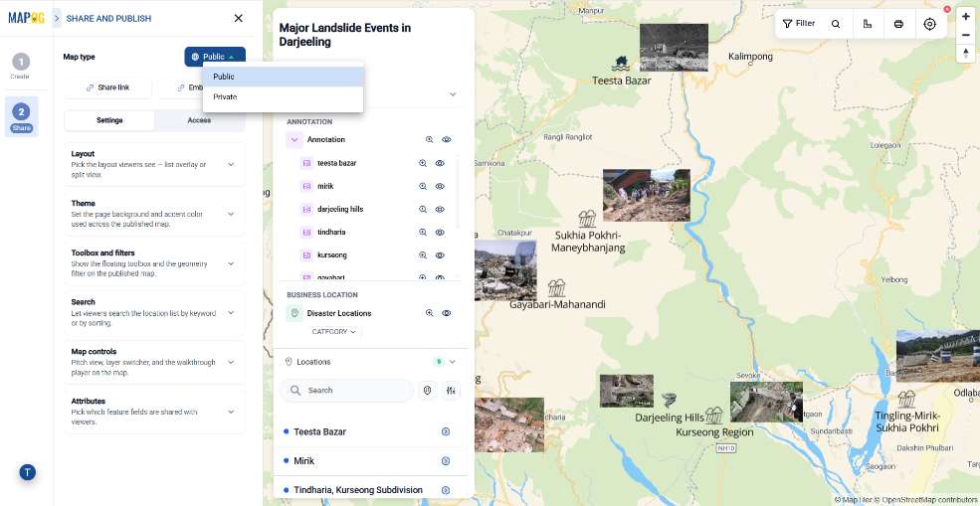Screen dimensions: 980x506
Task: Expand the Map controls section
Action: point(154,362)
